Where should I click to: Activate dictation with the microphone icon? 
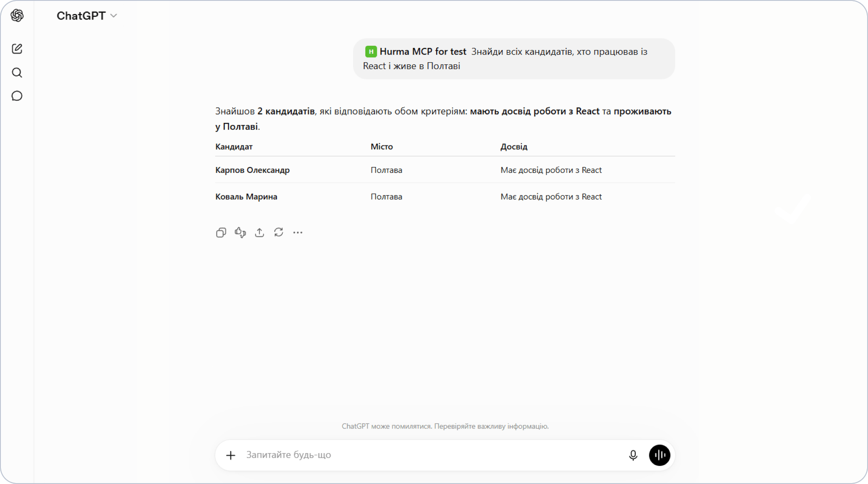pyautogui.click(x=633, y=455)
